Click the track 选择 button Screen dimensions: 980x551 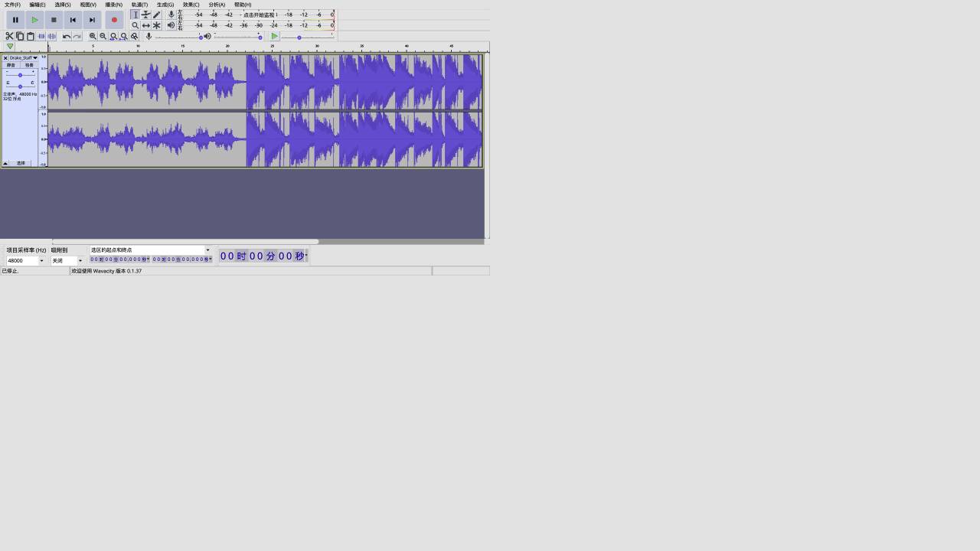21,163
